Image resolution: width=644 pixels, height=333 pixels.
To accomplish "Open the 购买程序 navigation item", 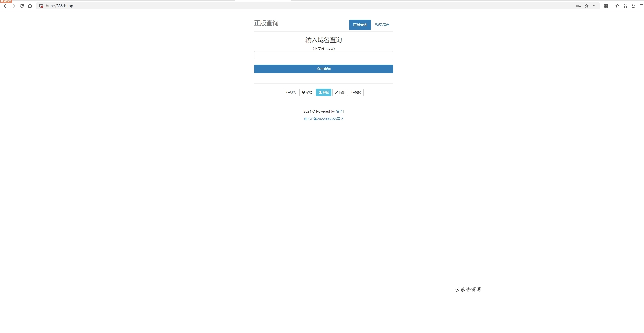I will [382, 25].
